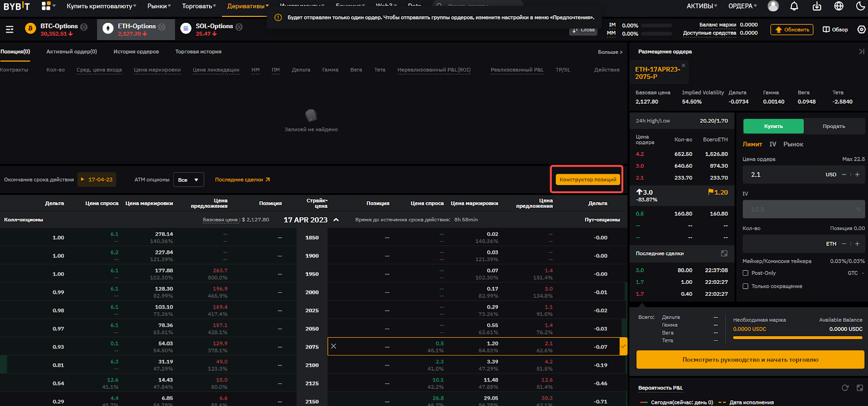Open hexagonal settings icon beside Обзор
The height and width of the screenshot is (406, 868).
(x=861, y=29)
